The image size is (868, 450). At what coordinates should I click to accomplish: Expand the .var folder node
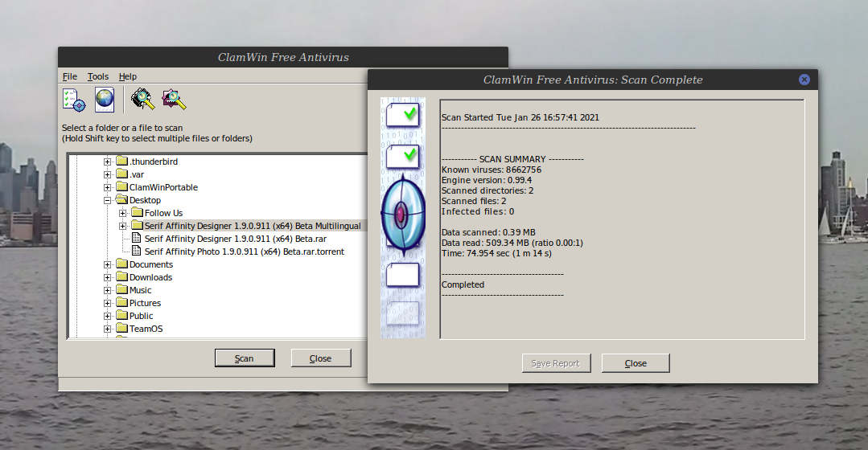pos(107,174)
